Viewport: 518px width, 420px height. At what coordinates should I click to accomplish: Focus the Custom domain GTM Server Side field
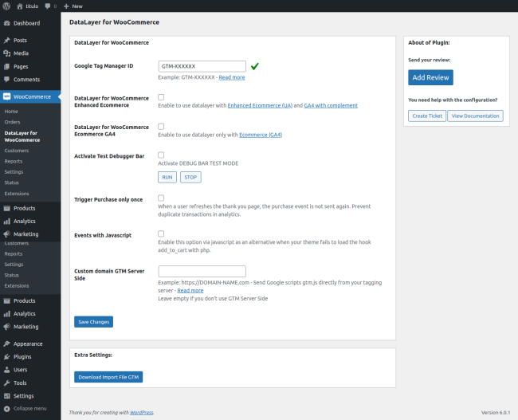coord(202,271)
